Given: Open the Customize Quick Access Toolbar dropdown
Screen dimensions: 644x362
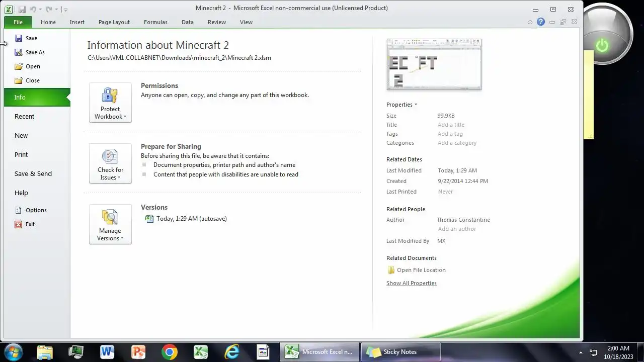Looking at the screenshot, I should [x=66, y=10].
